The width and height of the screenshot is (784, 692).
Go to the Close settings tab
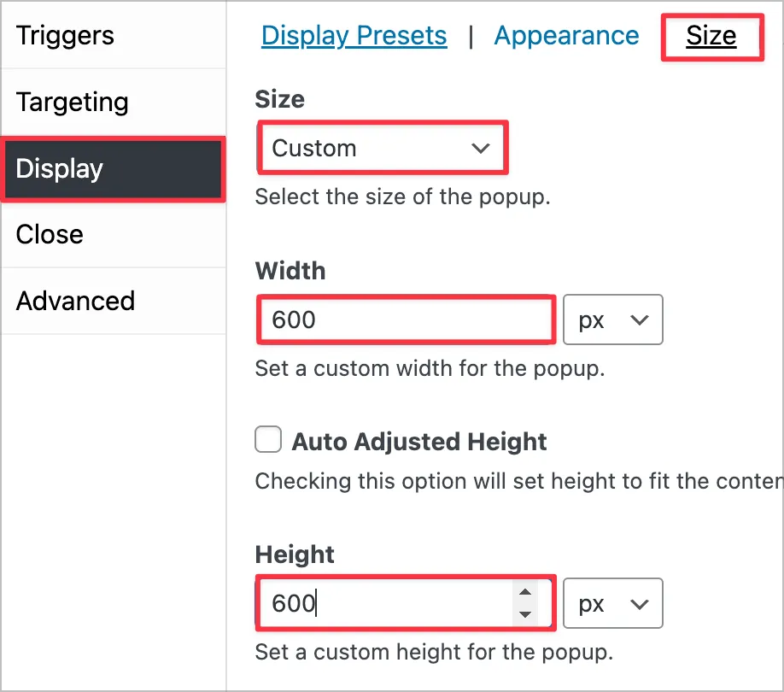[x=50, y=234]
